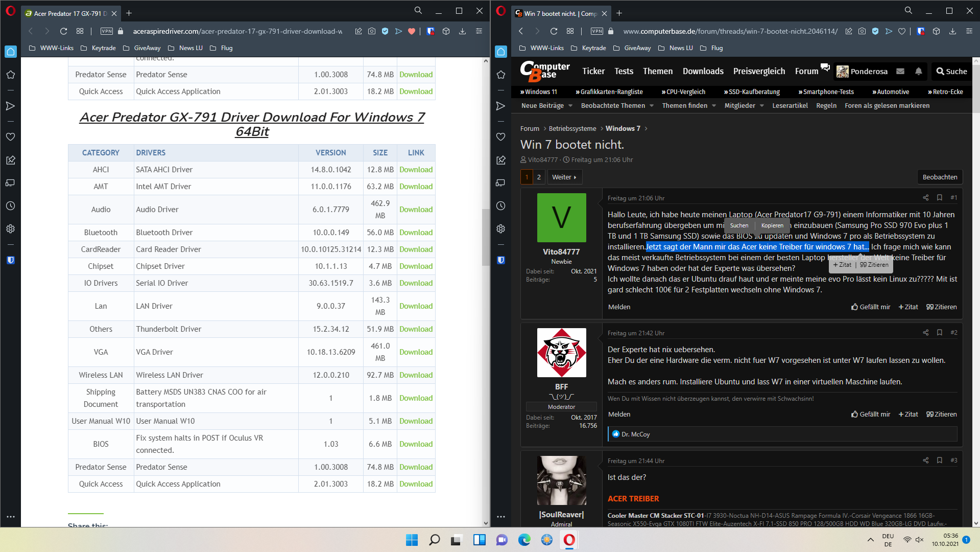
Task: Download the Bluetooth Driver
Action: click(416, 233)
